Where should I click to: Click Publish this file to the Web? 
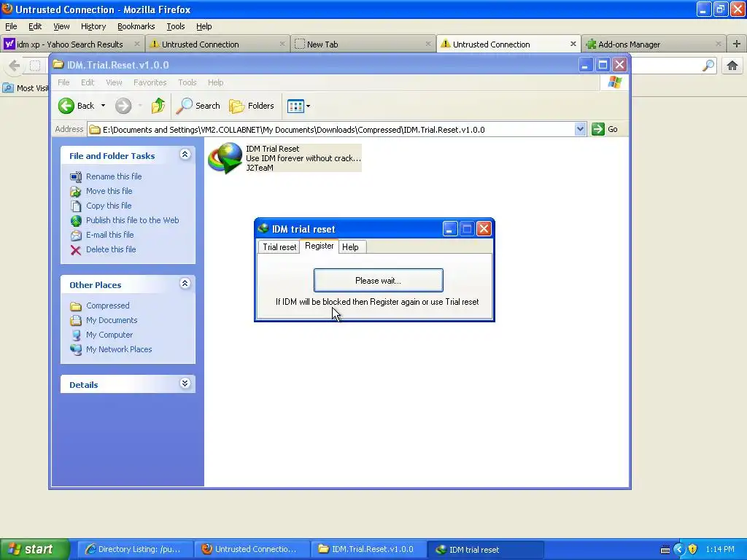(133, 220)
